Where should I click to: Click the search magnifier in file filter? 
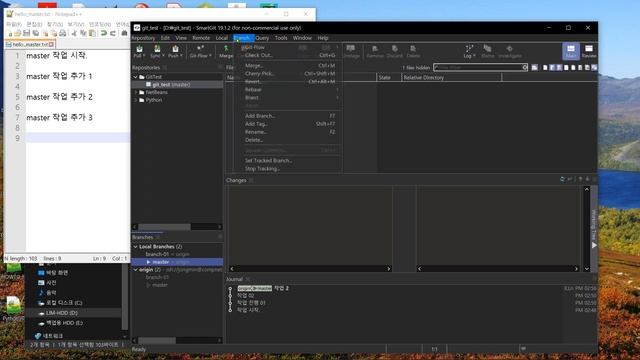(525, 67)
